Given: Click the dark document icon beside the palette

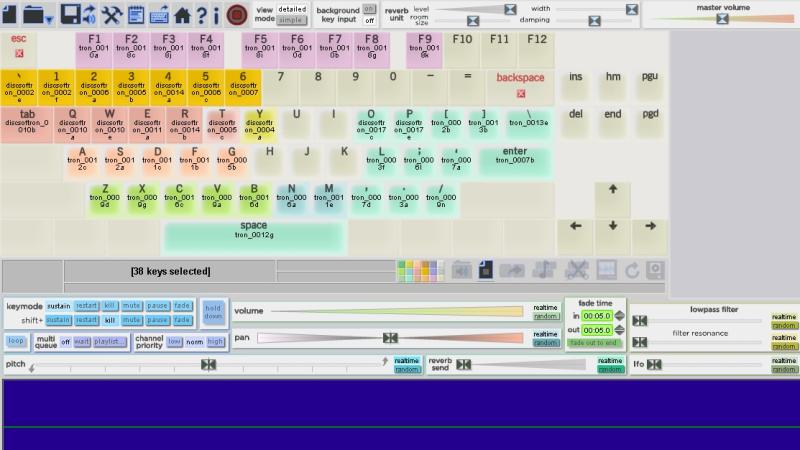Looking at the screenshot, I should (x=485, y=270).
